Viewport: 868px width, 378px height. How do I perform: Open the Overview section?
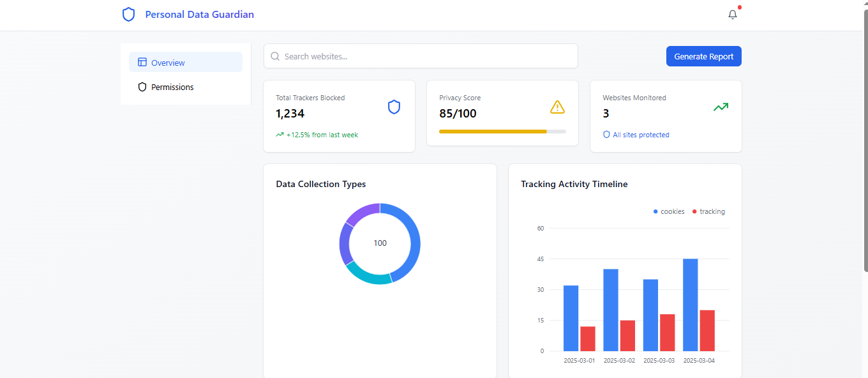point(186,62)
